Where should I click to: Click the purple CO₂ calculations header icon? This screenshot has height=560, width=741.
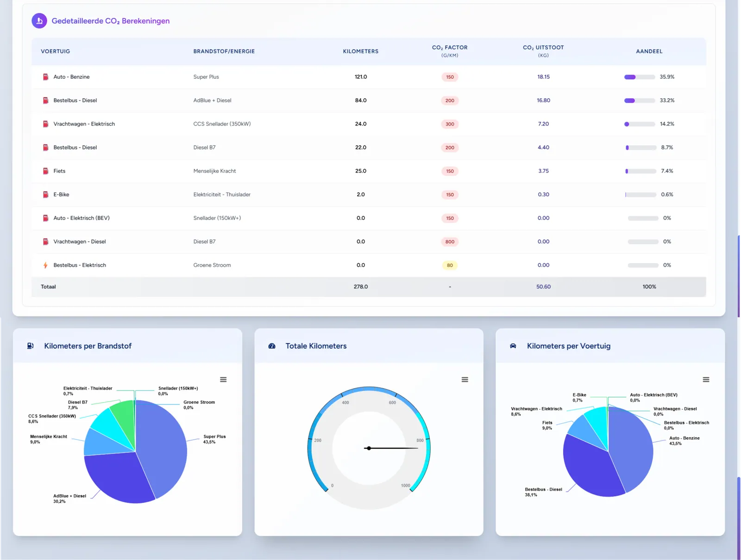(x=39, y=21)
